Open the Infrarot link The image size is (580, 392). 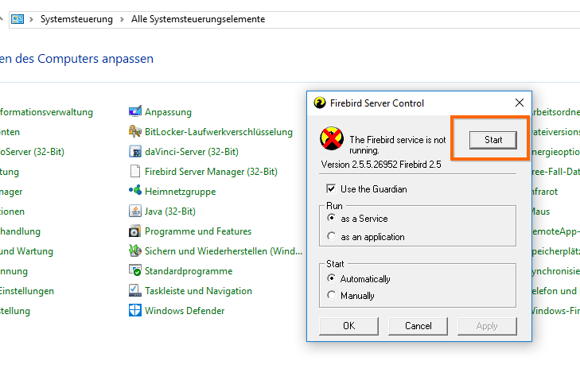click(545, 192)
